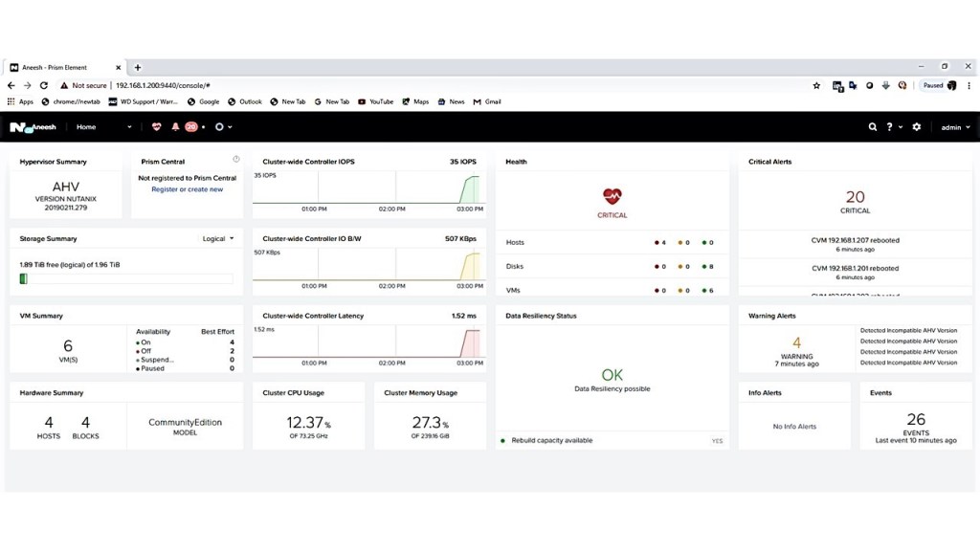Change Storage Summary Logical dropdown
The width and height of the screenshot is (980, 551).
tap(218, 239)
